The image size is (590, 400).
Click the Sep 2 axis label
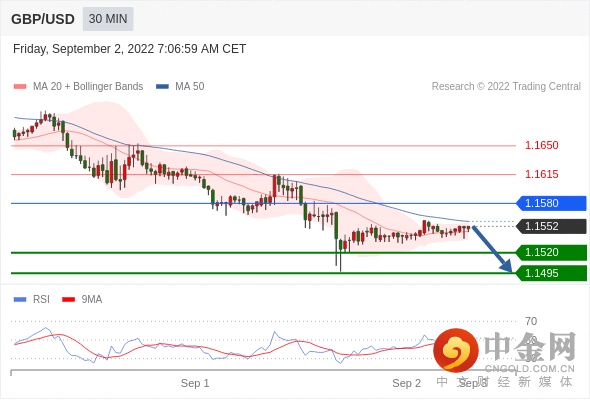[x=406, y=383]
